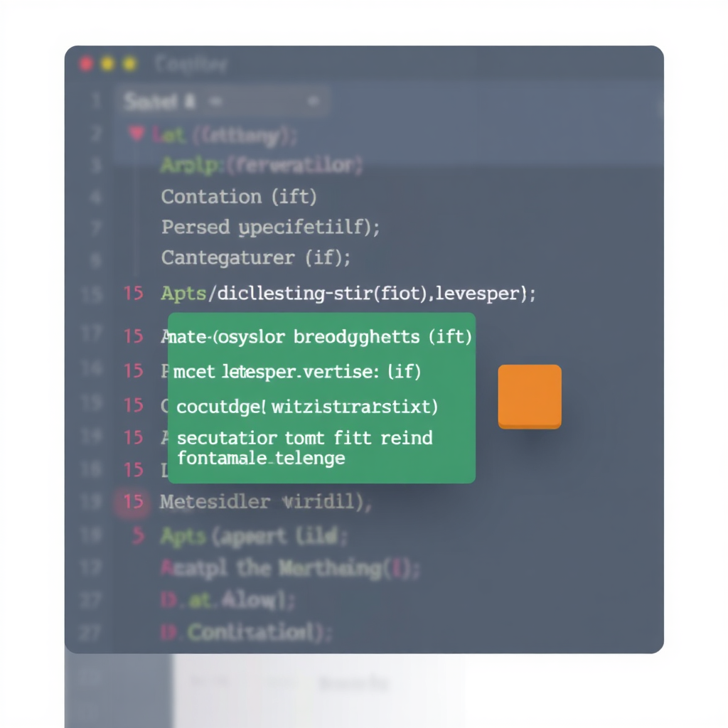
Task: Click the red close window button
Action: coord(86,64)
